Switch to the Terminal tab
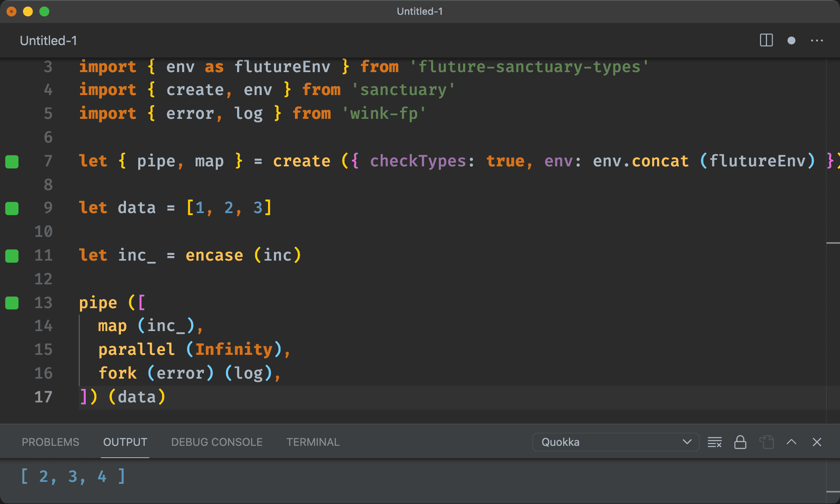The width and height of the screenshot is (840, 504). coord(313,442)
